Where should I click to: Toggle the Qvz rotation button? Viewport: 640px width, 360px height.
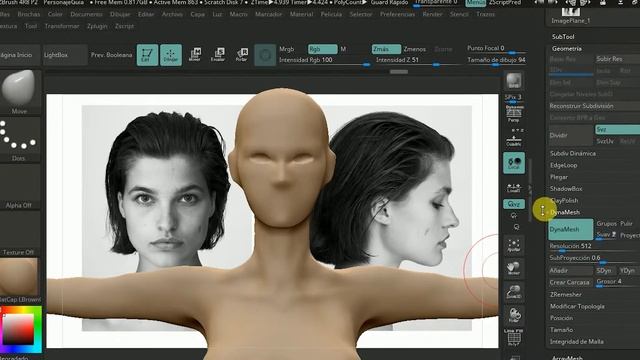[x=514, y=204]
